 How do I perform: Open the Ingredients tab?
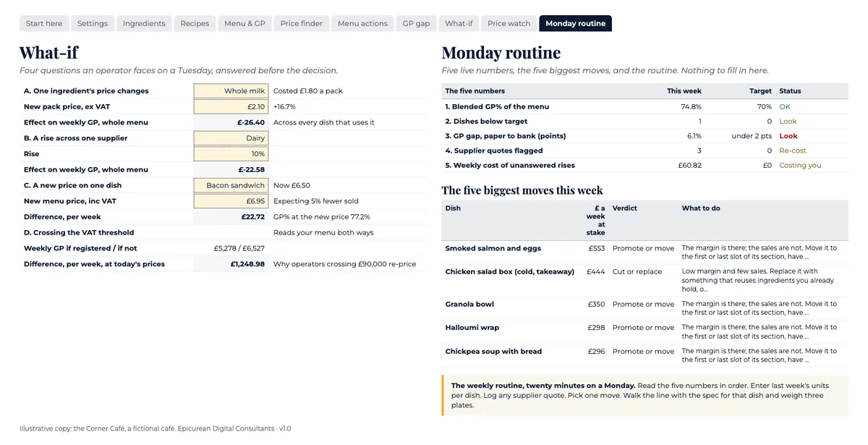144,23
